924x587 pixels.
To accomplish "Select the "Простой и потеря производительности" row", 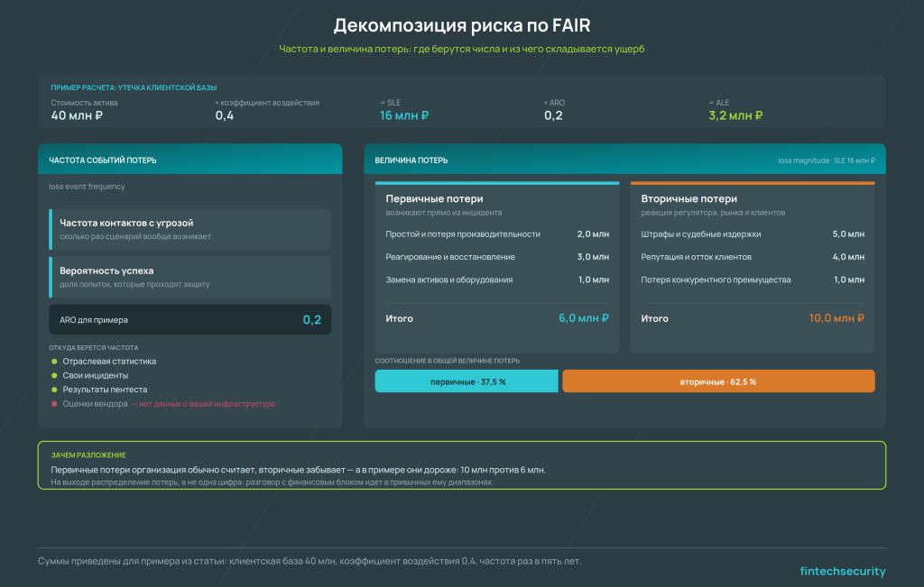I will click(x=497, y=234).
